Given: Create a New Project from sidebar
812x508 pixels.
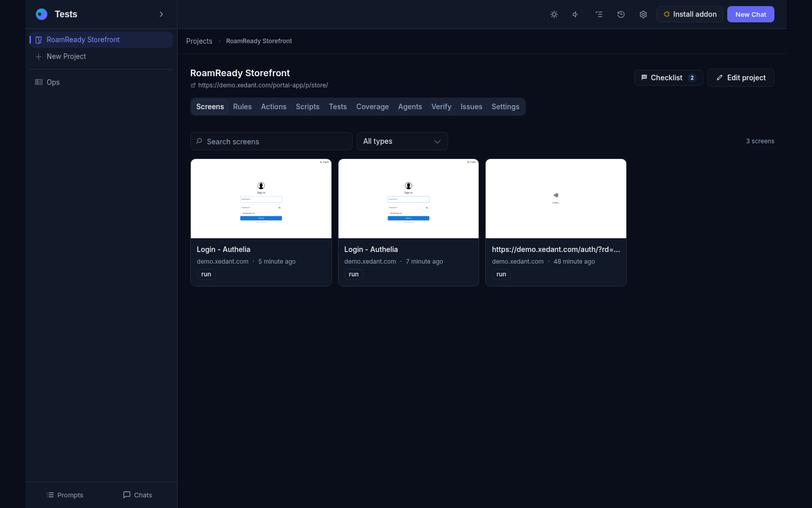Looking at the screenshot, I should coord(101,56).
